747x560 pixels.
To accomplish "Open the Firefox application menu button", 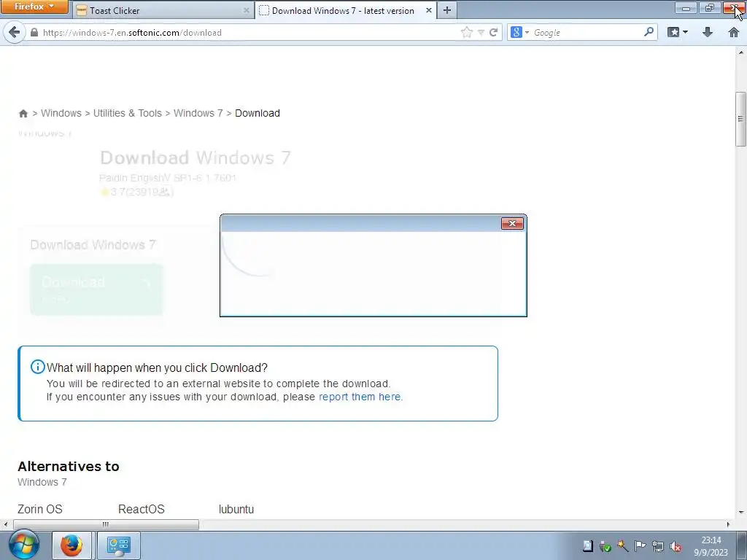I will pyautogui.click(x=34, y=7).
